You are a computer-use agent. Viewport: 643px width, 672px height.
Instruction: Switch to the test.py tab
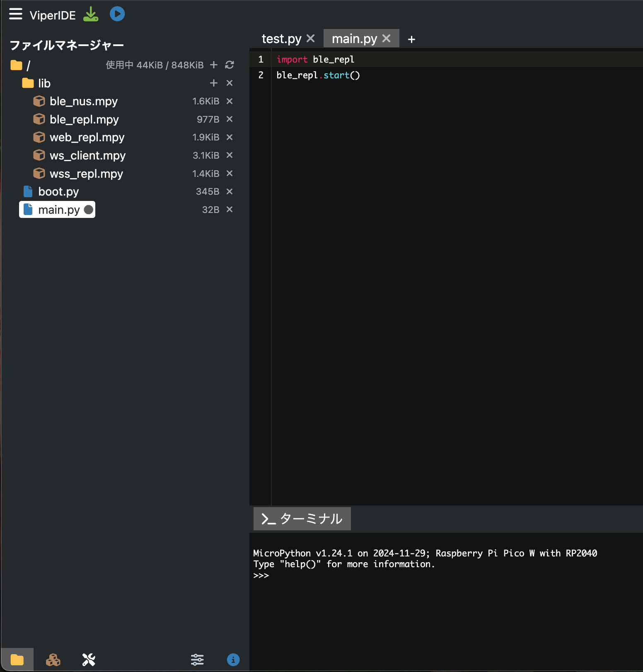281,39
